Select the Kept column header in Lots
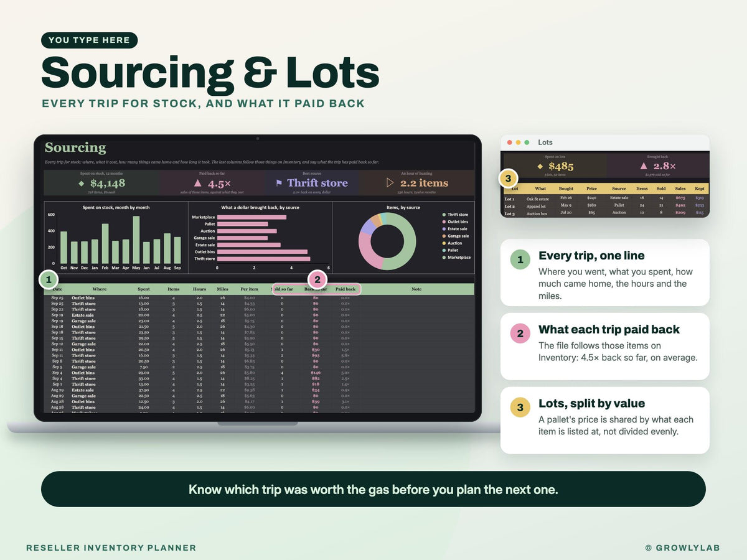 [x=700, y=189]
